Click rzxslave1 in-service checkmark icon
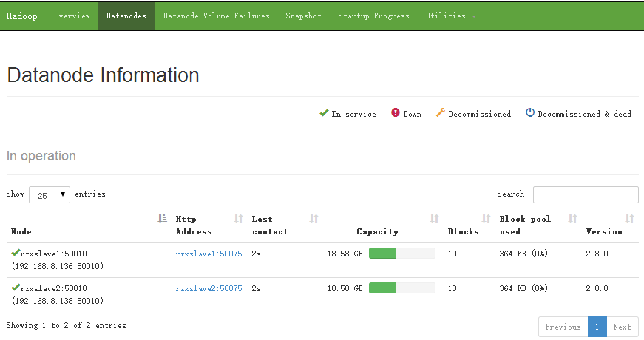 (16, 253)
